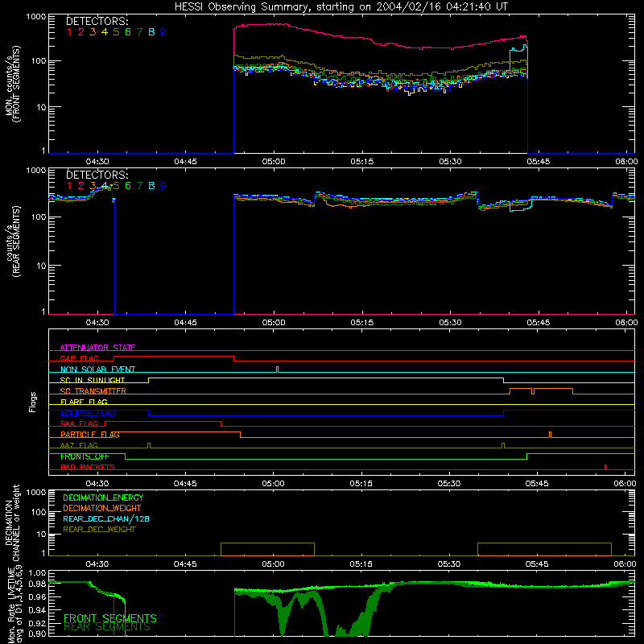Click the REAR_DEC_WEIGHT legend entry
Screen dimensions: 644x644
99,530
